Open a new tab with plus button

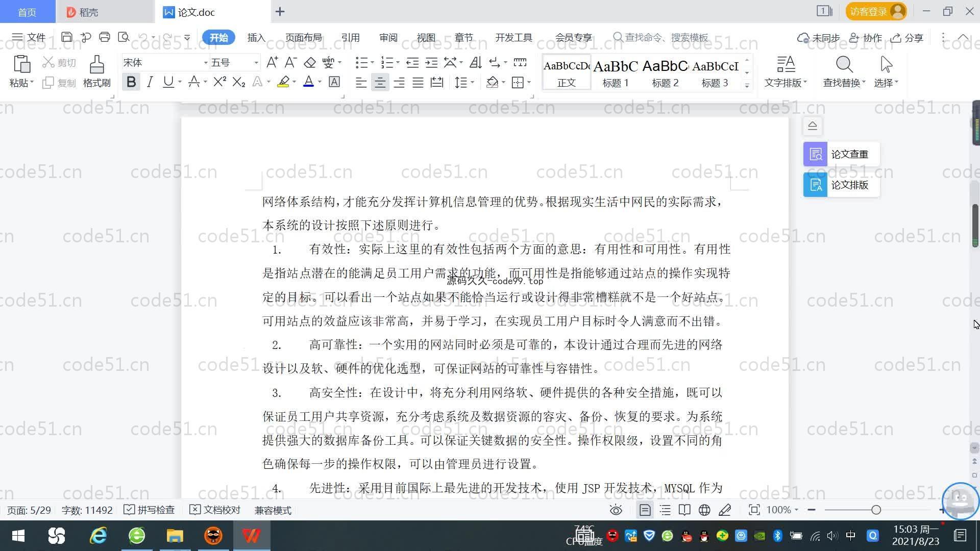click(x=280, y=12)
